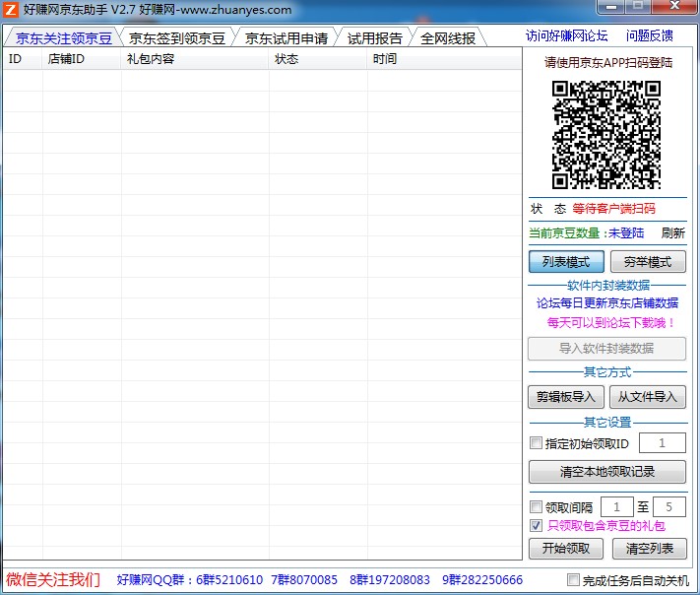Click the 问题反馈 link

point(650,36)
